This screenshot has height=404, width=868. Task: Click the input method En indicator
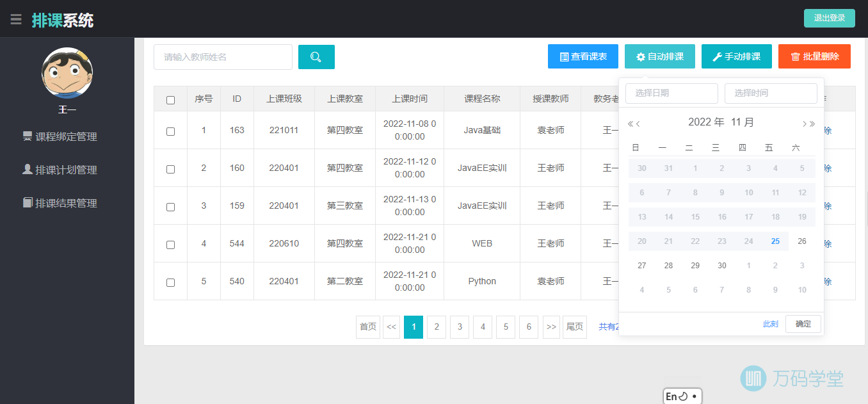671,396
